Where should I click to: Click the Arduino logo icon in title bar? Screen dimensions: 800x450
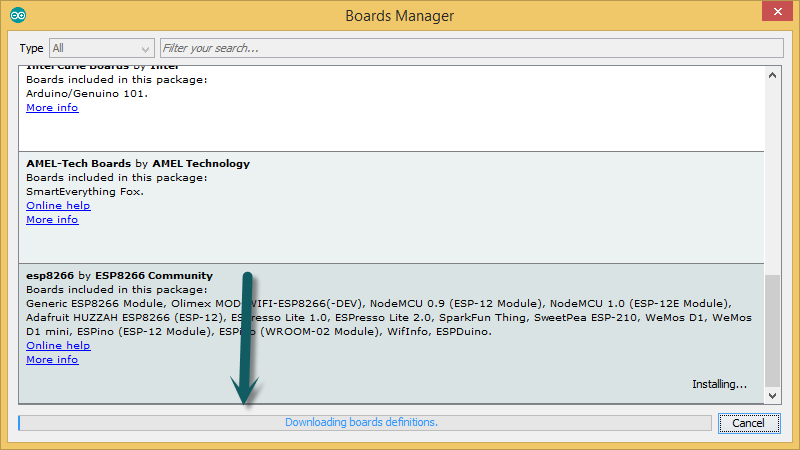[x=18, y=15]
